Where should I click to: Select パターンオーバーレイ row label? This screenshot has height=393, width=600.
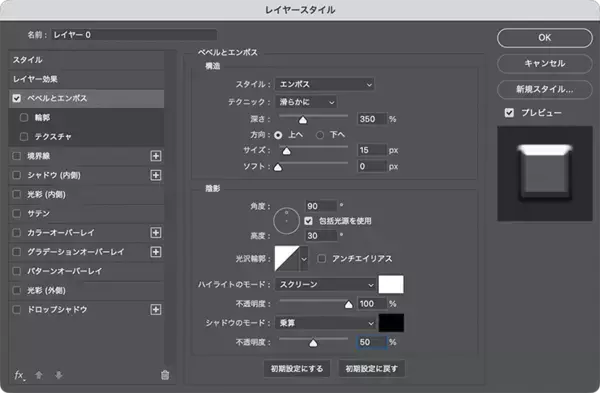click(64, 271)
